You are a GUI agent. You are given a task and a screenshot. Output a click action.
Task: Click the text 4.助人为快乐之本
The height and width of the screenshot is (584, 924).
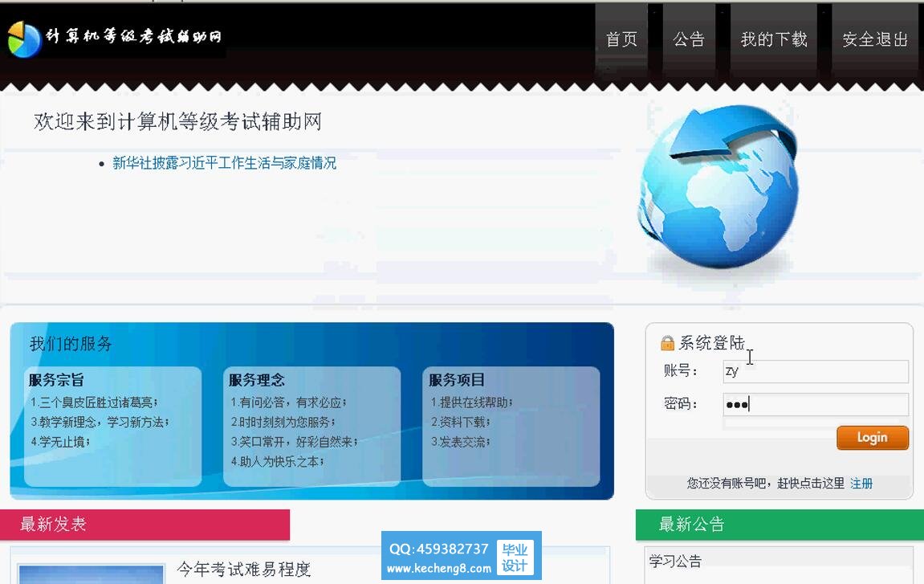coord(277,461)
